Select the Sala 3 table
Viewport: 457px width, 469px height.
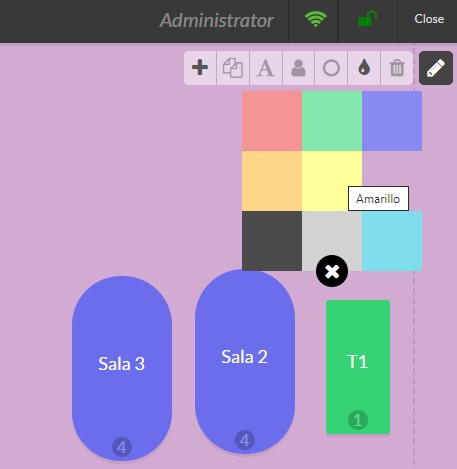pos(122,368)
